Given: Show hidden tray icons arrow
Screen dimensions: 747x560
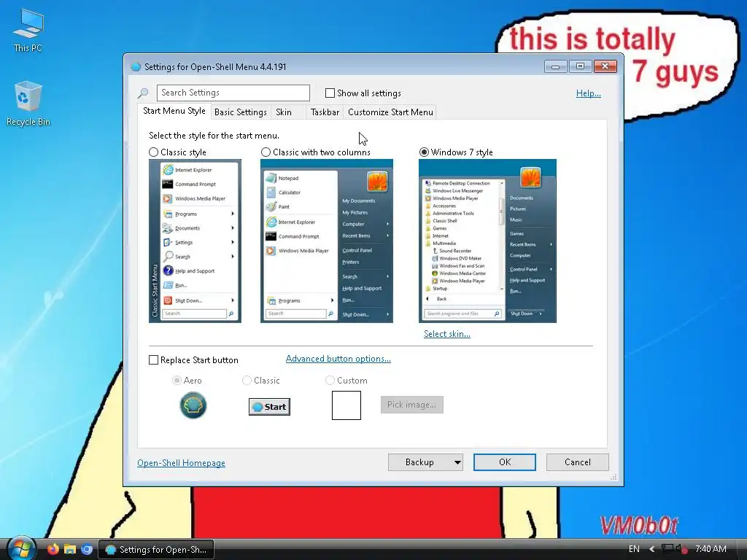Looking at the screenshot, I should [x=651, y=549].
